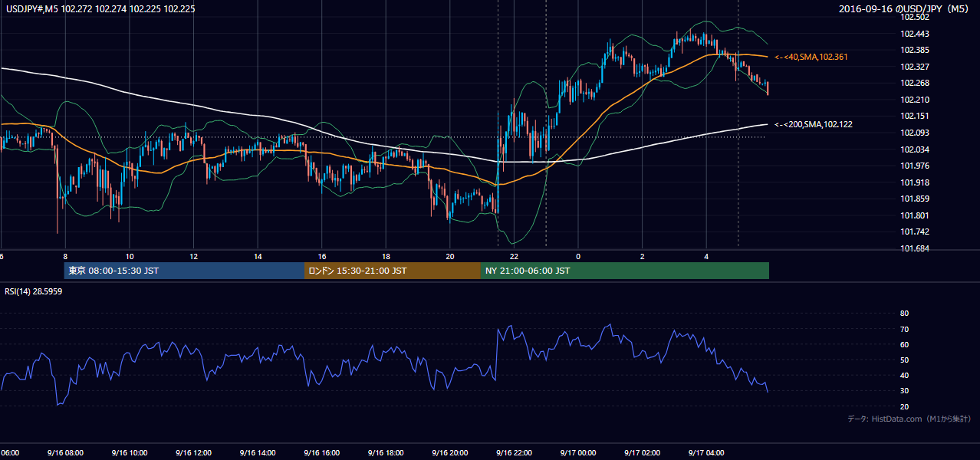Click the bottom date label 9/17 04:00
Image resolution: width=980 pixels, height=460 pixels.
706,453
